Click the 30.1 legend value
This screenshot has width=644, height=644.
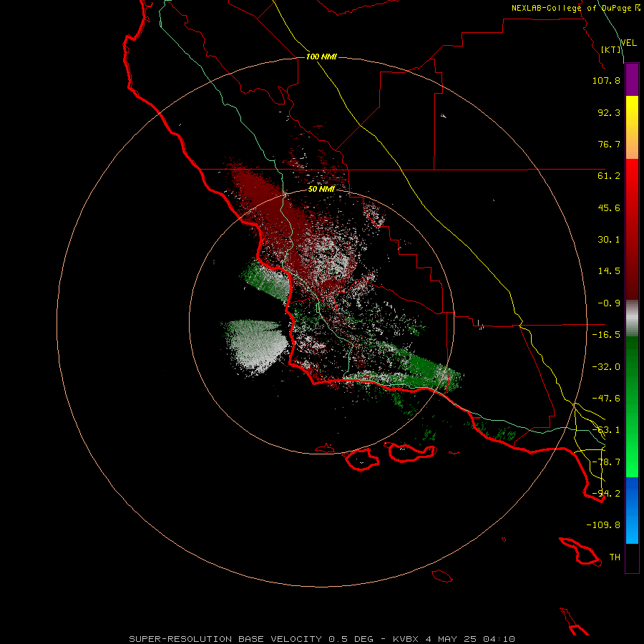click(609, 240)
